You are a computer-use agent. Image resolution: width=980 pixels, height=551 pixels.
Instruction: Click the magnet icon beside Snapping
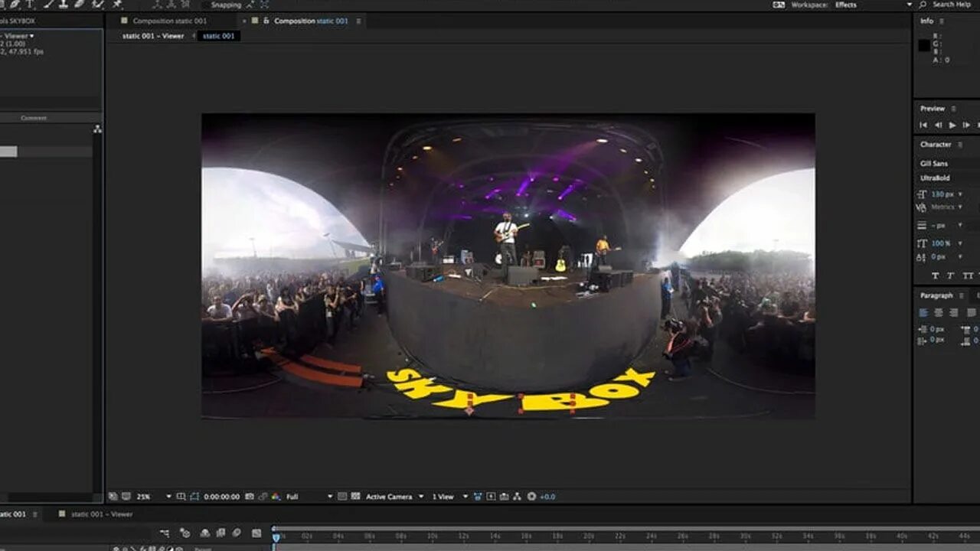coord(250,5)
